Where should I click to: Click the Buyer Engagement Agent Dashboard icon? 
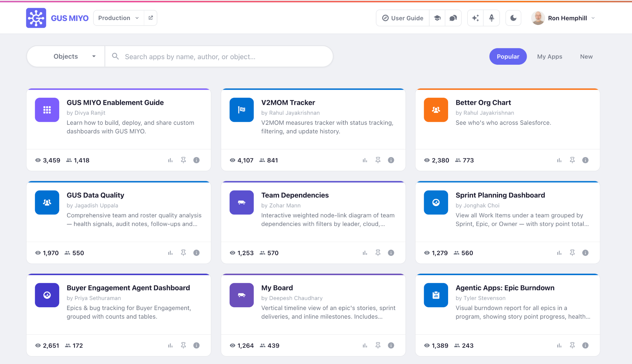point(47,295)
